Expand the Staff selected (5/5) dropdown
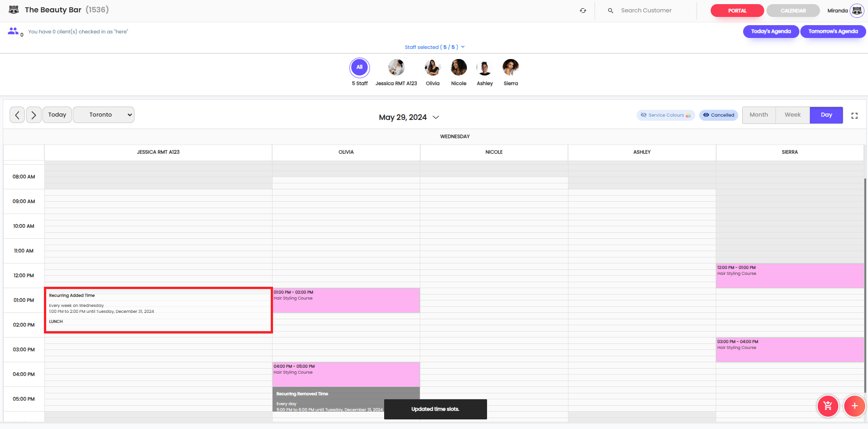Screen dimensions: 868x429 [434, 47]
